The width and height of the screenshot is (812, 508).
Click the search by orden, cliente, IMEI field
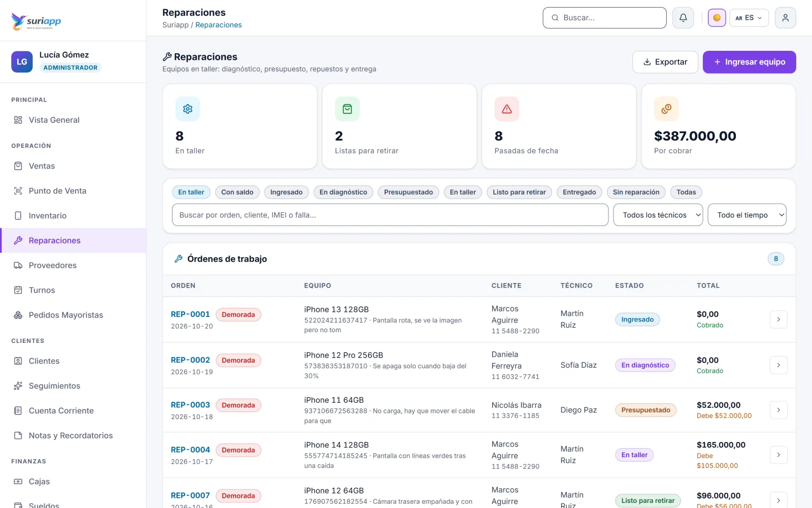pos(390,215)
